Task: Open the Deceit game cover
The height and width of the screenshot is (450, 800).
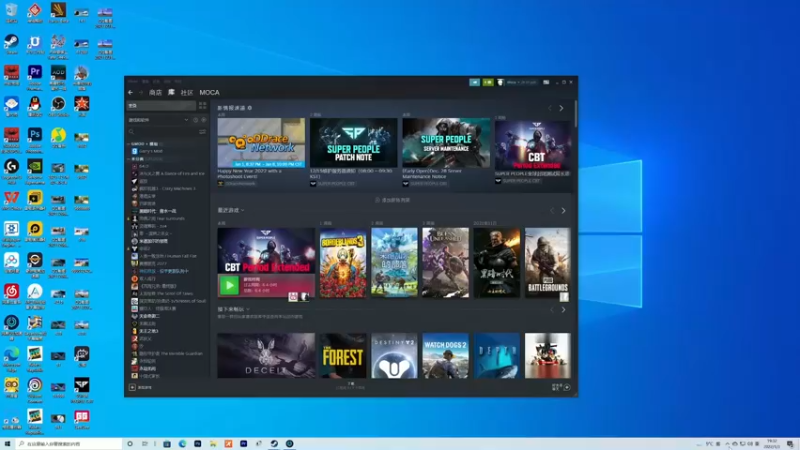Action: [x=266, y=356]
